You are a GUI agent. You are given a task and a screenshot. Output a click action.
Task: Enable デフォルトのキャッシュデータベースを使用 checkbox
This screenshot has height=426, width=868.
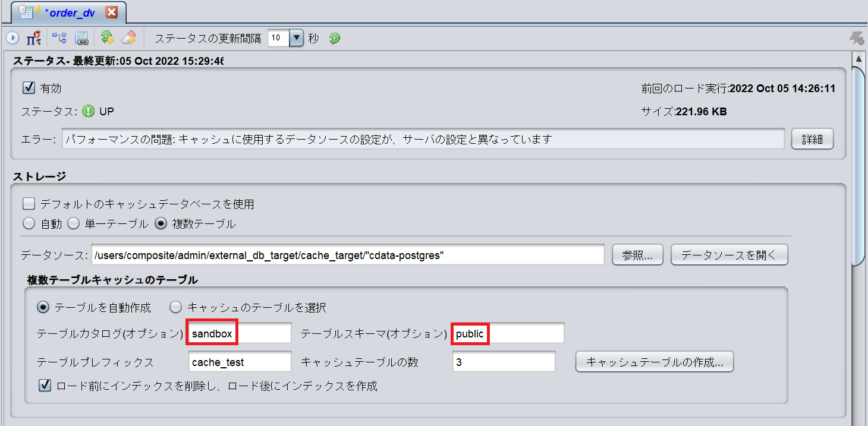[x=29, y=203]
